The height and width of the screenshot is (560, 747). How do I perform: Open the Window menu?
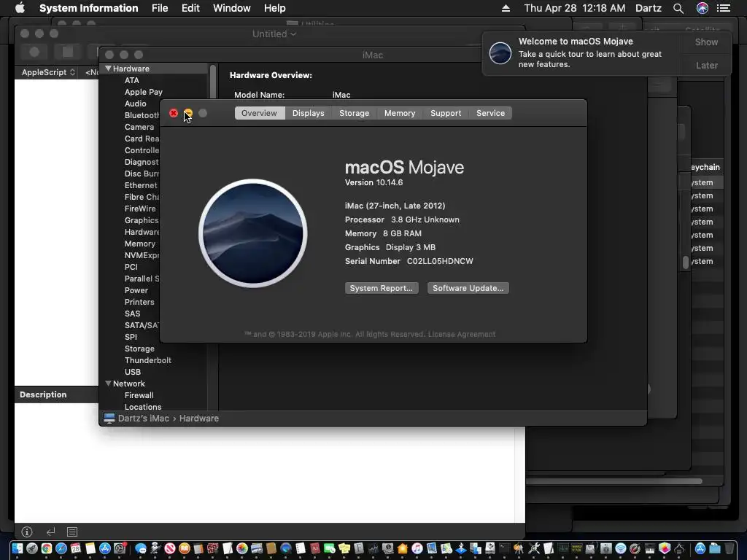tap(231, 8)
